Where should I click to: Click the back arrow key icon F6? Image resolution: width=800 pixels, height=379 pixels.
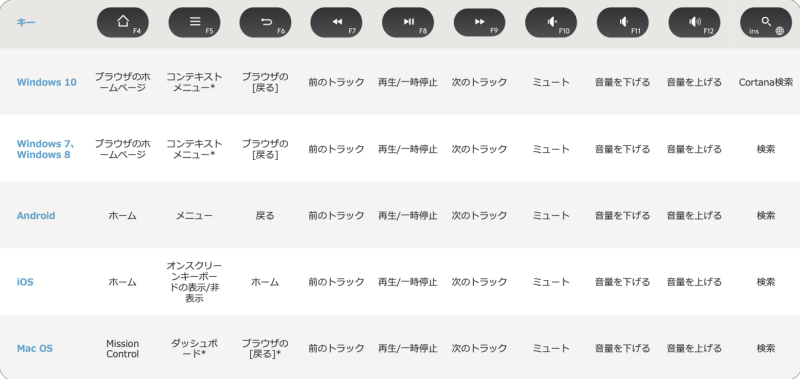point(265,22)
